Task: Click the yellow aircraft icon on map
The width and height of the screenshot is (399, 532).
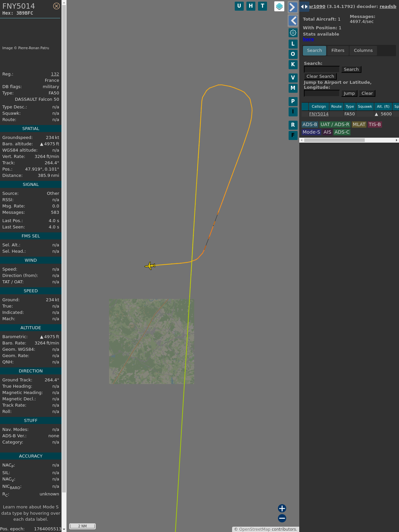Action: coord(150,266)
